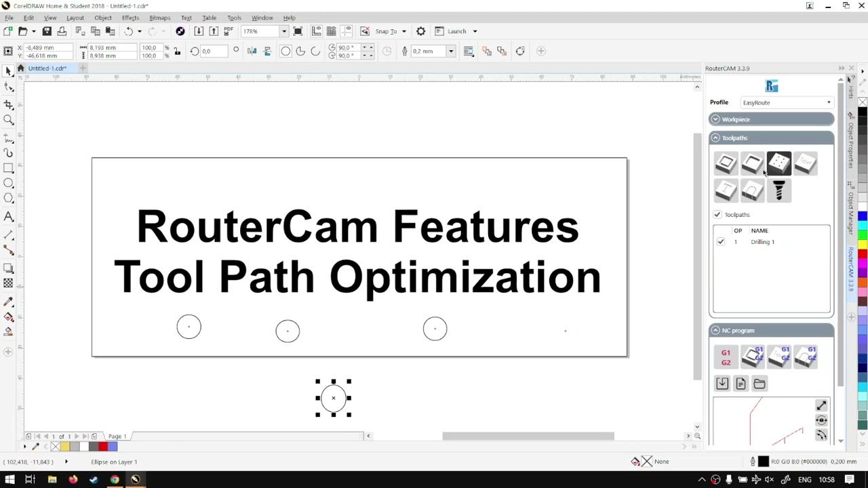
Task: Select the Rectangle tool
Action: pos(8,167)
